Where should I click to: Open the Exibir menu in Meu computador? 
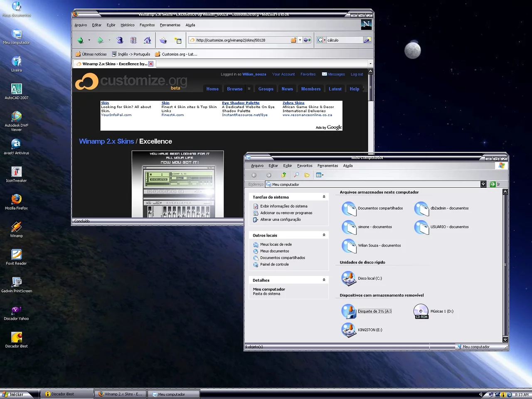coord(287,165)
